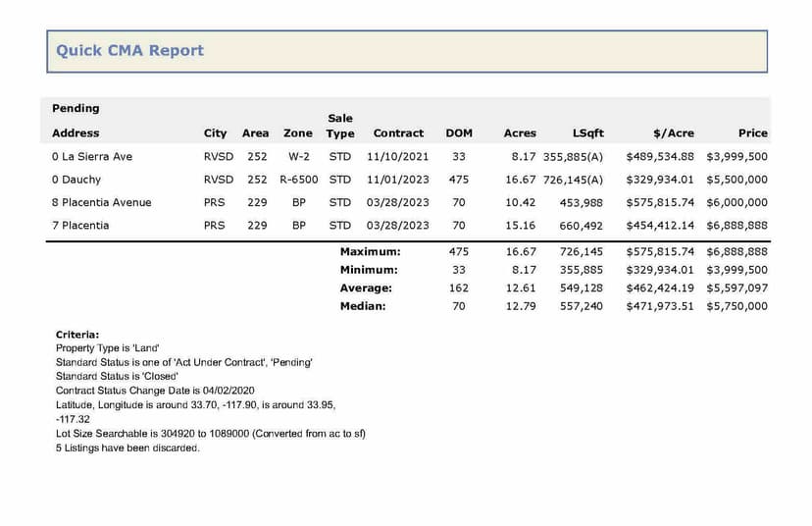812x526 pixels.
Task: Click the Quick CMA Report title
Action: coord(129,51)
